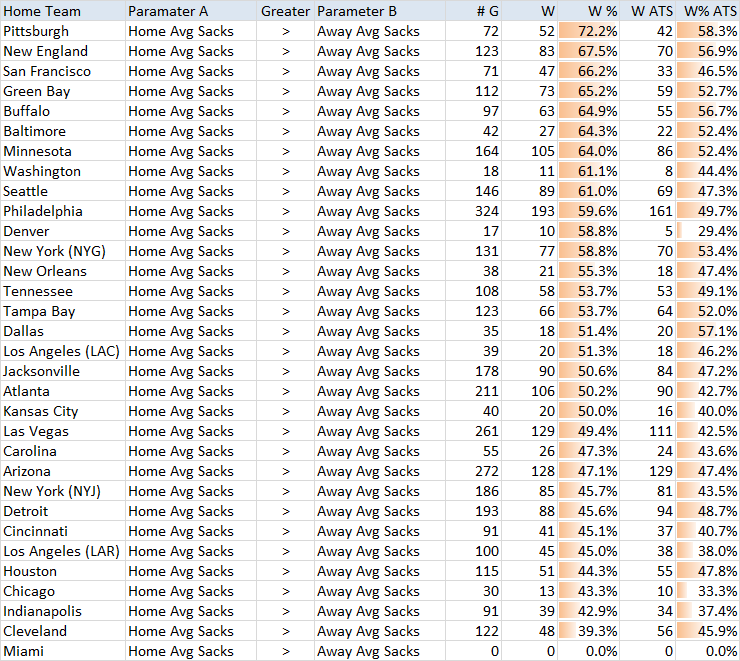This screenshot has height=661, width=740.
Task: Click the Tennessee team cell
Action: pyautogui.click(x=63, y=291)
